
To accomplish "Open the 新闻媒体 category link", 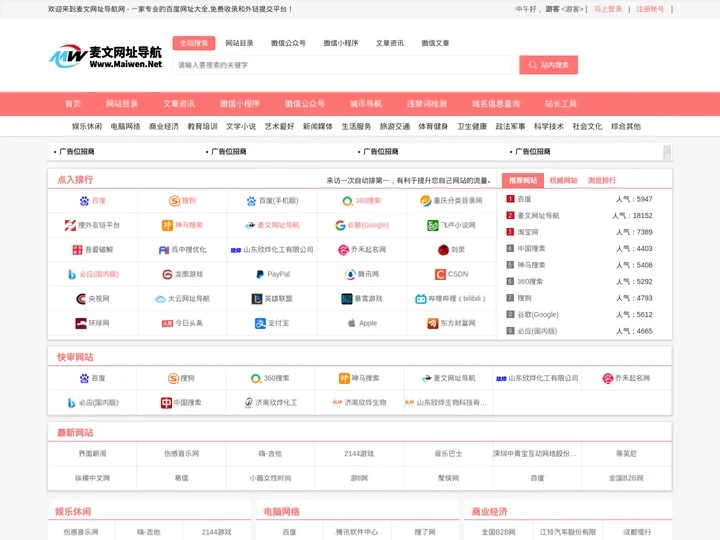I will tap(318, 126).
